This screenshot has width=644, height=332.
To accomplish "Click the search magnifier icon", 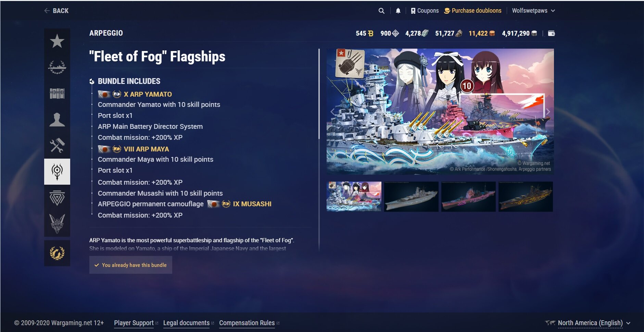I will 381,11.
